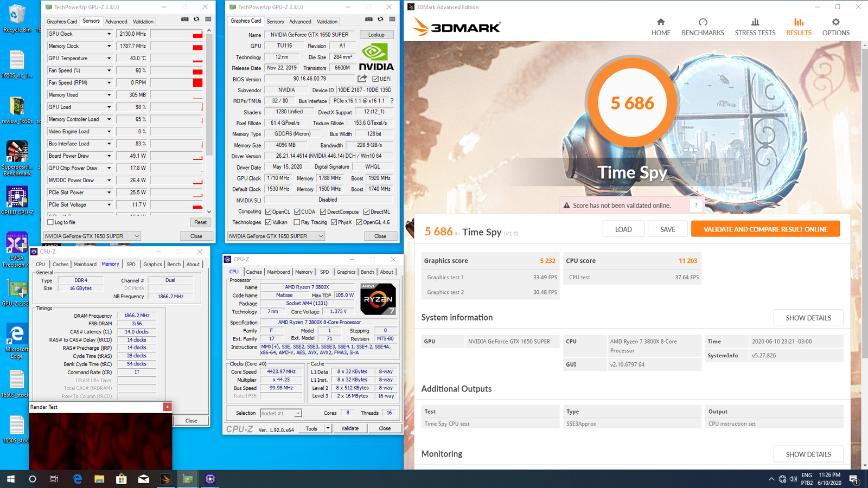
Task: Click the BIOS export share icon
Action: (362, 79)
